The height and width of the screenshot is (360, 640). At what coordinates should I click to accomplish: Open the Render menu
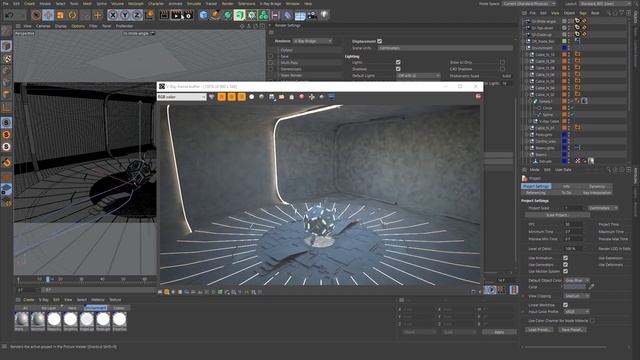click(227, 3)
